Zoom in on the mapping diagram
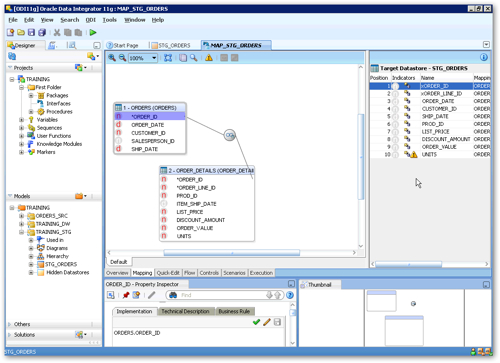The image size is (500, 363). tap(112, 58)
